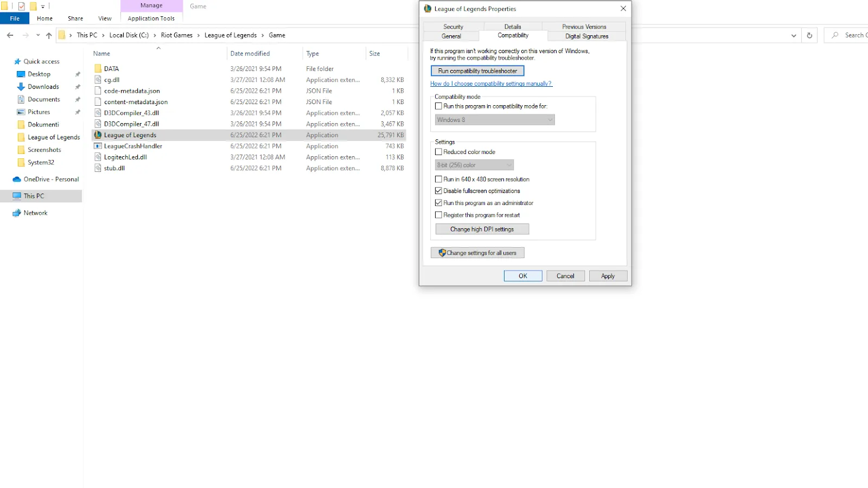The height and width of the screenshot is (488, 868).
Task: Switch to the Digital Signatures tab
Action: [x=587, y=36]
